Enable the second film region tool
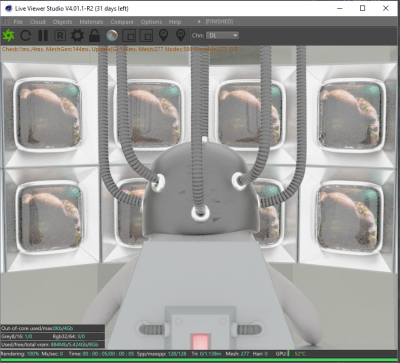 pyautogui.click(x=146, y=35)
